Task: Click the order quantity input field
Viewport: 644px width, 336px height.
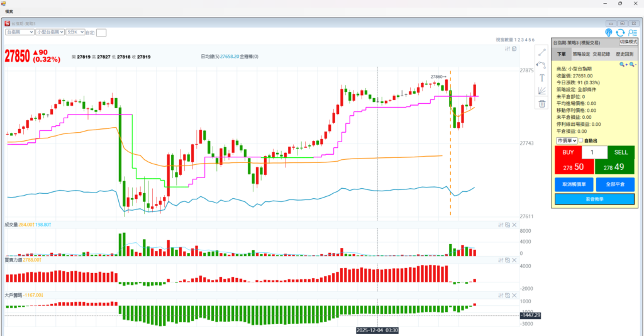Action: (594, 152)
